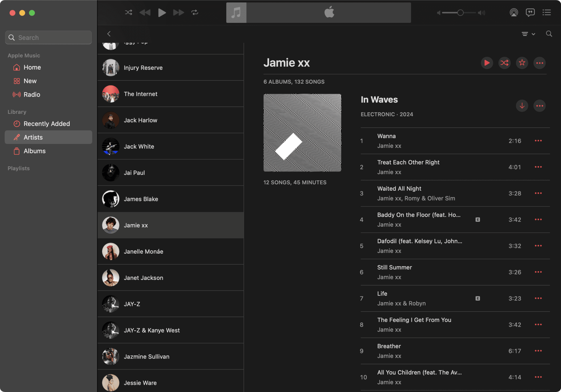Go to Recently Added in sidebar
561x392 pixels.
(x=46, y=124)
